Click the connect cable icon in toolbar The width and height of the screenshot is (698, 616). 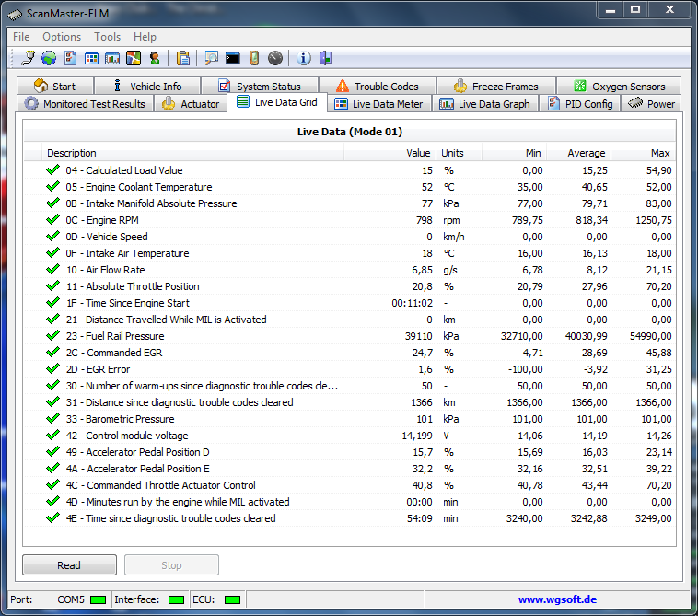[28, 58]
